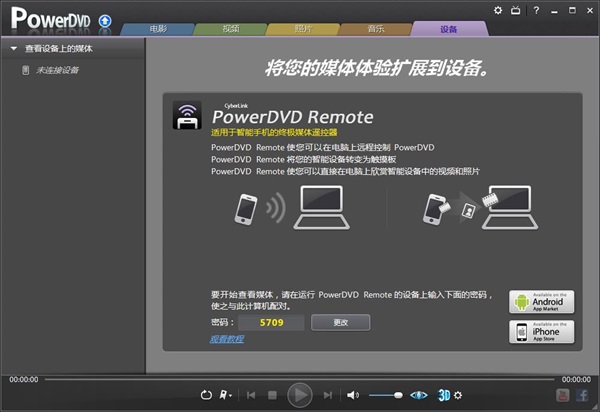Click total duration 00:00:00 at right
This screenshot has width=600, height=412.
[x=576, y=379]
